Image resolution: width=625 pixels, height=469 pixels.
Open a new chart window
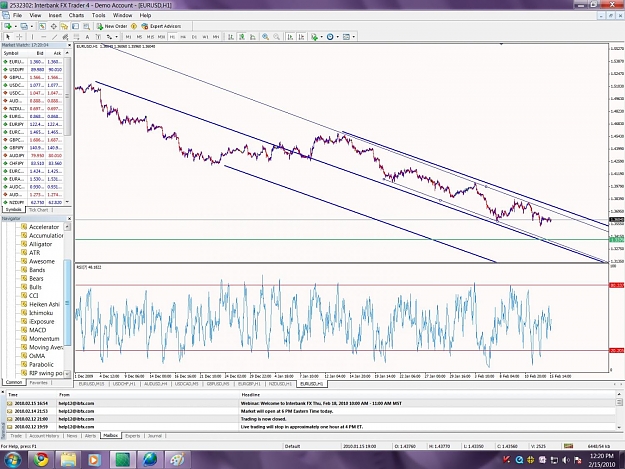(x=8, y=26)
